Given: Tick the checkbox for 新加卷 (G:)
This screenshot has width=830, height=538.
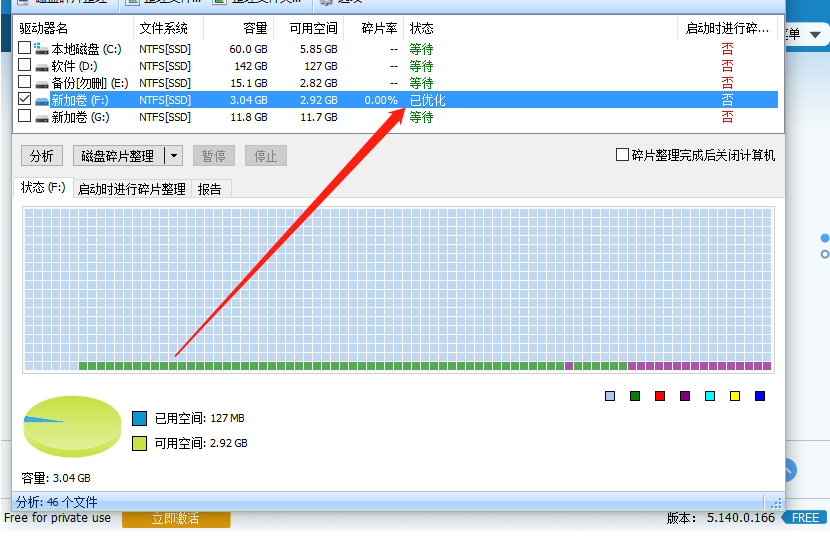Looking at the screenshot, I should [x=24, y=115].
